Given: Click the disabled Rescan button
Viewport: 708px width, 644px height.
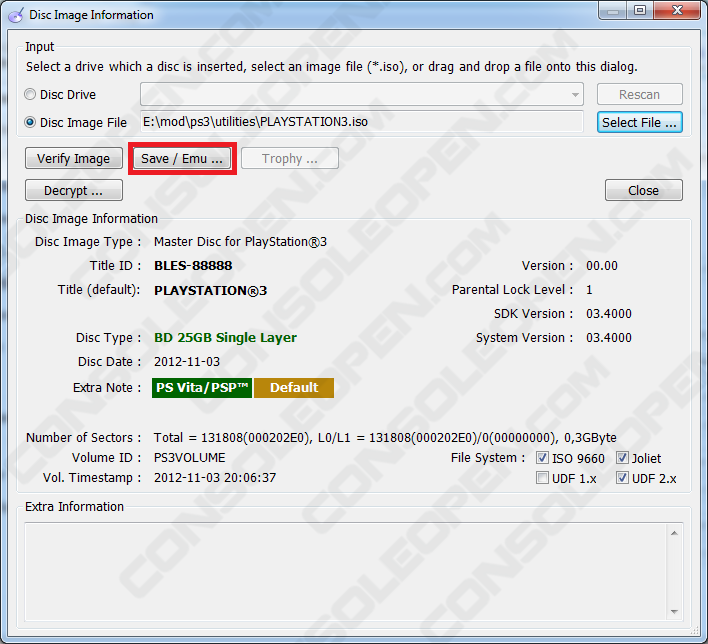Looking at the screenshot, I should click(639, 94).
